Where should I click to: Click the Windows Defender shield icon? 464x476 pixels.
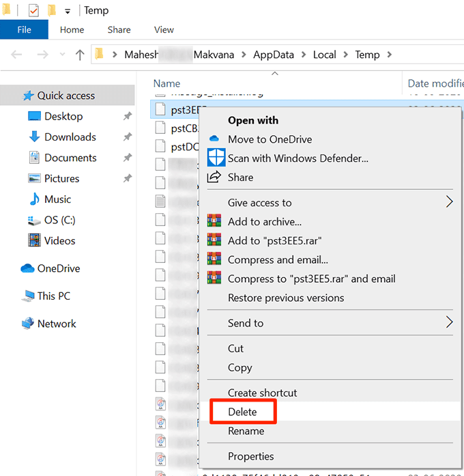pos(216,158)
